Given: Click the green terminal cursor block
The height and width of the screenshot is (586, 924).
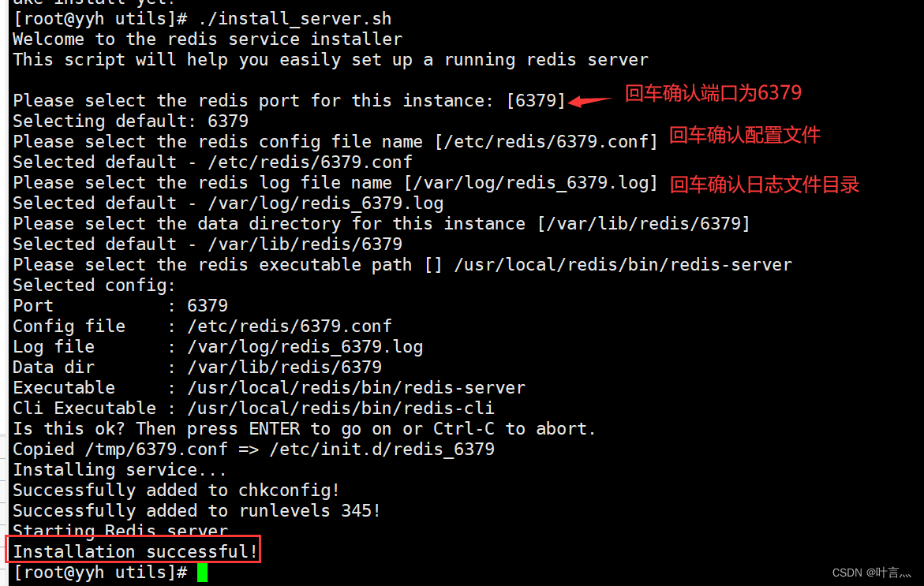Looking at the screenshot, I should 202,573.
